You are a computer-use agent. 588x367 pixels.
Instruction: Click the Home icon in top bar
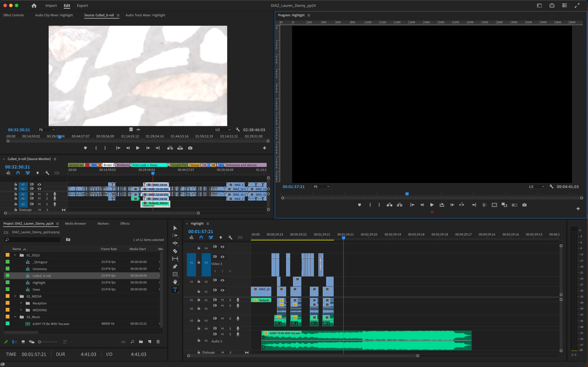click(x=34, y=6)
